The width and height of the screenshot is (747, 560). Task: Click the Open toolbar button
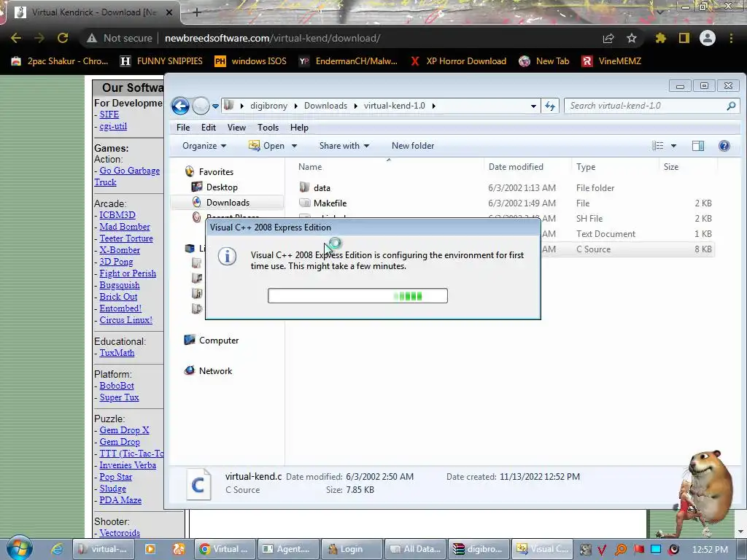[x=267, y=146]
